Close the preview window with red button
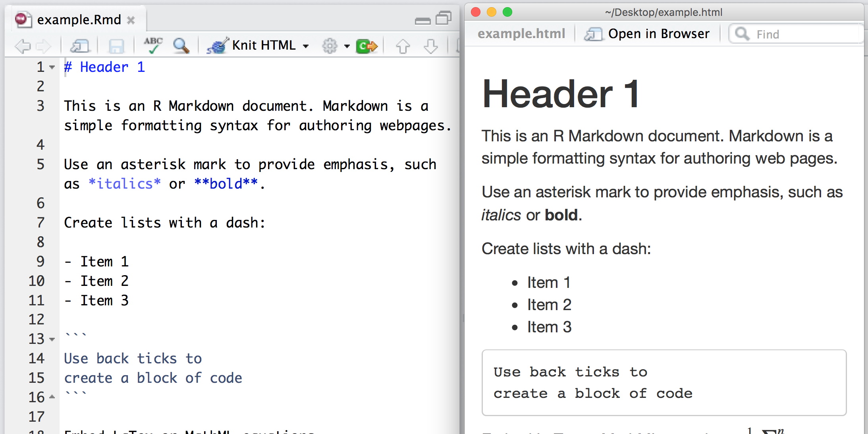Viewport: 868px width, 434px height. point(476,12)
